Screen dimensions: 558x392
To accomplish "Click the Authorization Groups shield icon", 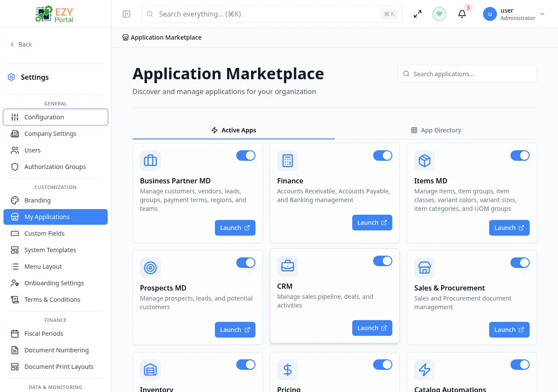I will 15,167.
